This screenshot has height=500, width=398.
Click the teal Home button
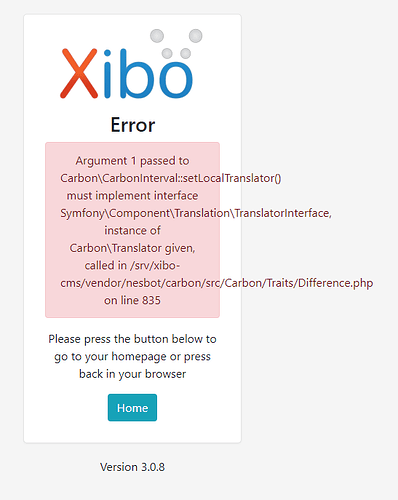[132, 408]
